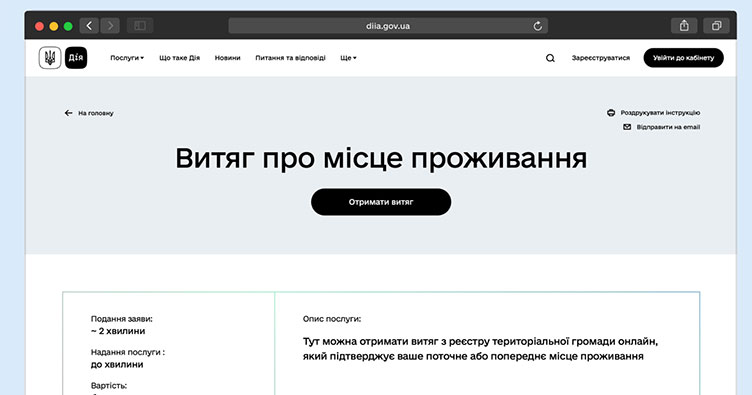Screen dimensions: 752x395
Task: Click the Ukrainian trident emblem logo
Action: coord(50,58)
